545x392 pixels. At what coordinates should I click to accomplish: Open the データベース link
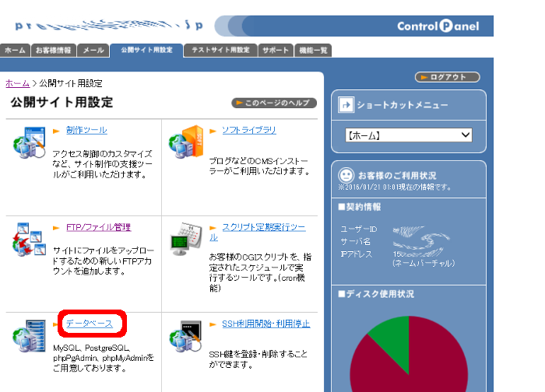(90, 324)
